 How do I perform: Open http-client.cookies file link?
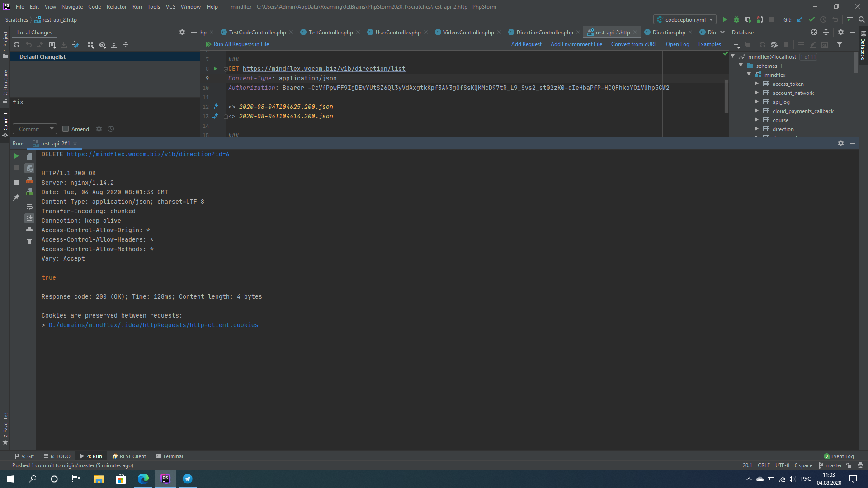154,325
